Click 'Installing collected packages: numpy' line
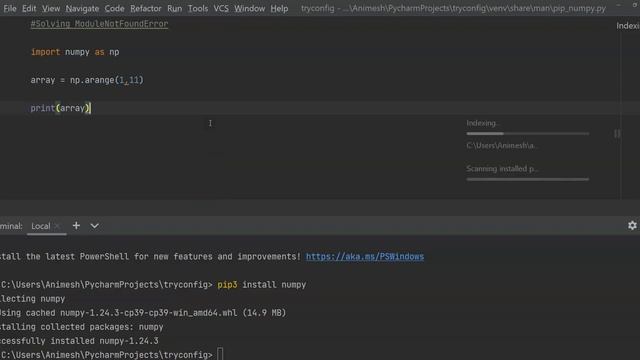This screenshot has height=360, width=640. click(x=82, y=327)
